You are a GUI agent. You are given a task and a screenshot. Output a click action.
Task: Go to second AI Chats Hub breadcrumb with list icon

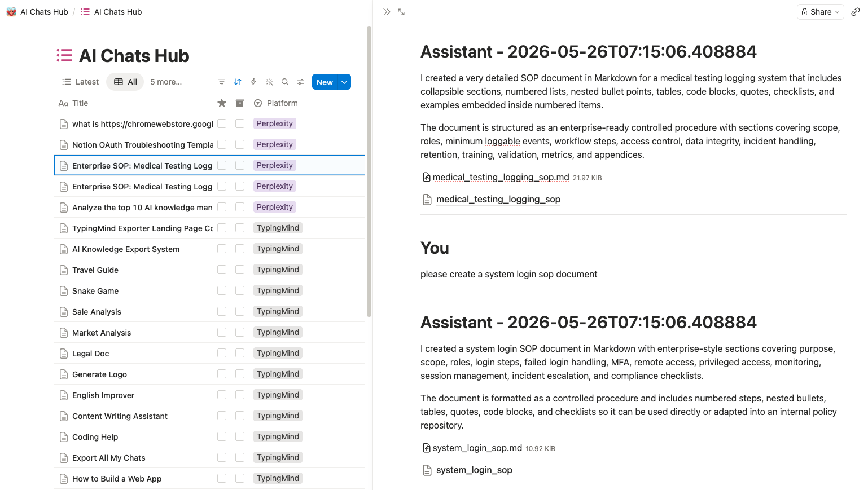tap(111, 12)
